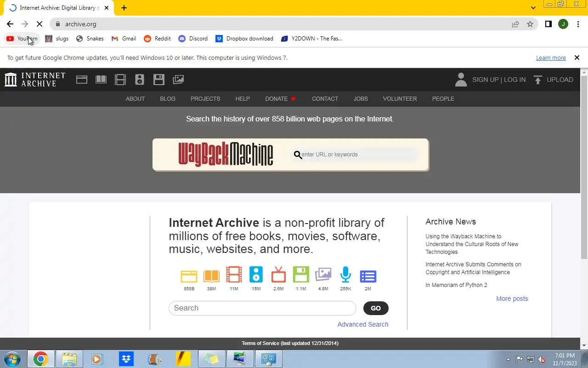Open Chrome profile J avatar
The height and width of the screenshot is (368, 588).
click(563, 24)
